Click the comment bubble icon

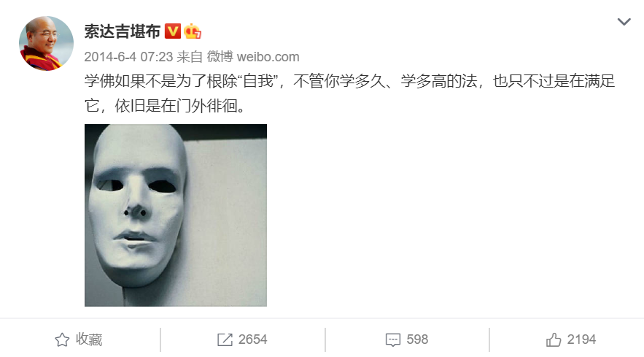(392, 340)
